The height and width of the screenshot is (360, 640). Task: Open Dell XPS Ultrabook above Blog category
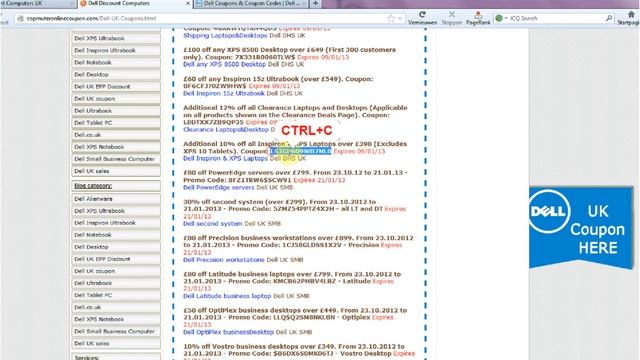click(116, 38)
